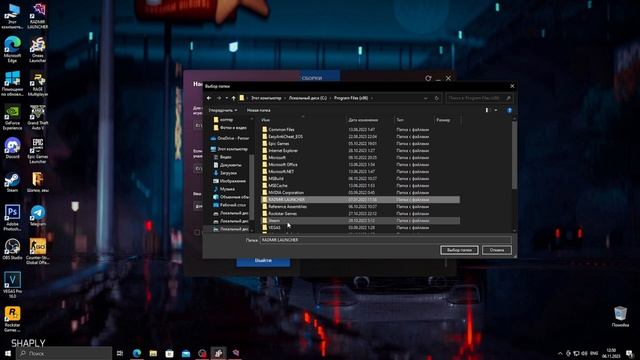The height and width of the screenshot is (360, 640).
Task: Open the Steam desktop shortcut
Action: coord(12,182)
